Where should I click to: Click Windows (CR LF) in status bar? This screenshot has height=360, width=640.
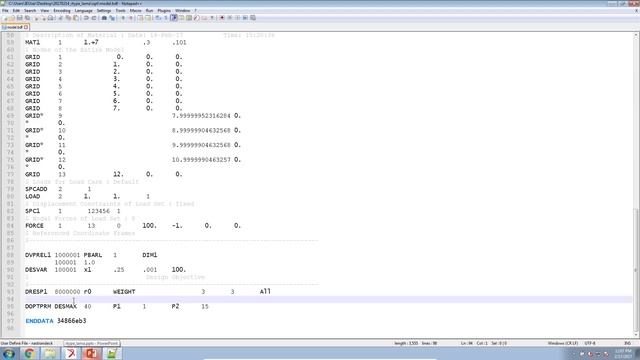[x=562, y=343]
